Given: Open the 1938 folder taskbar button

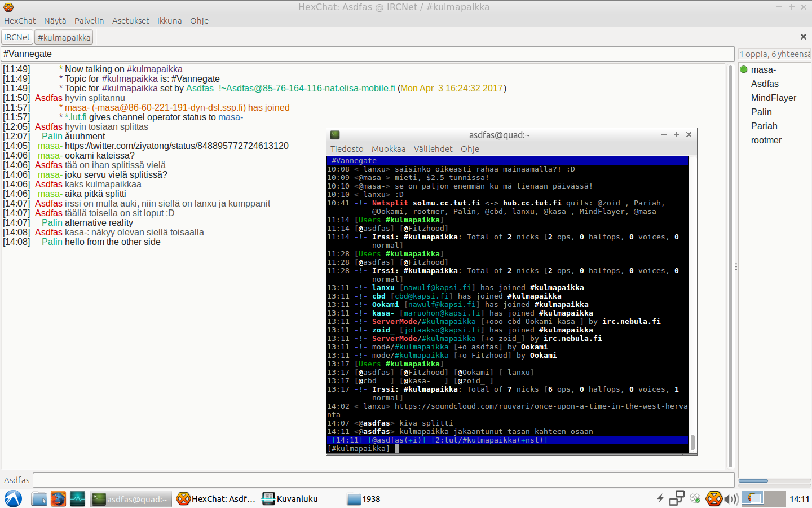Looking at the screenshot, I should (365, 499).
